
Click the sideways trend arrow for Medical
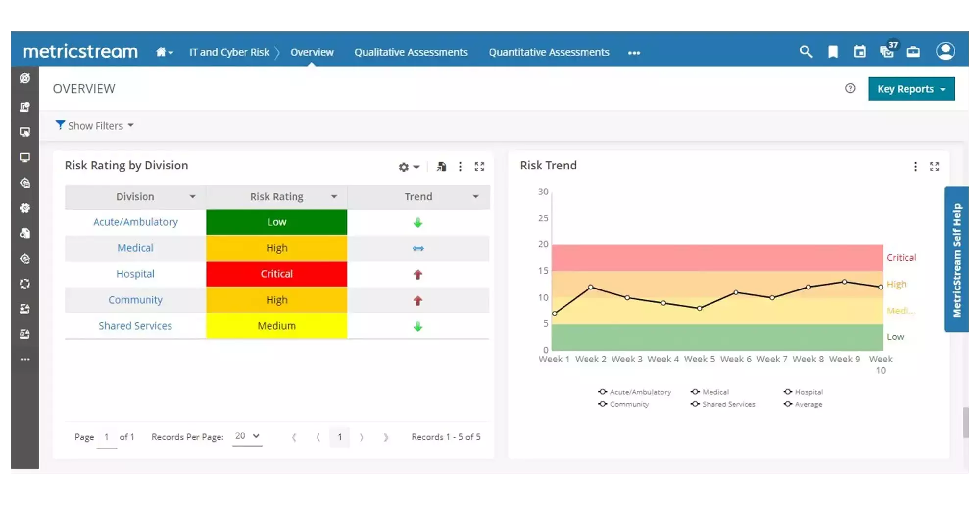(418, 249)
